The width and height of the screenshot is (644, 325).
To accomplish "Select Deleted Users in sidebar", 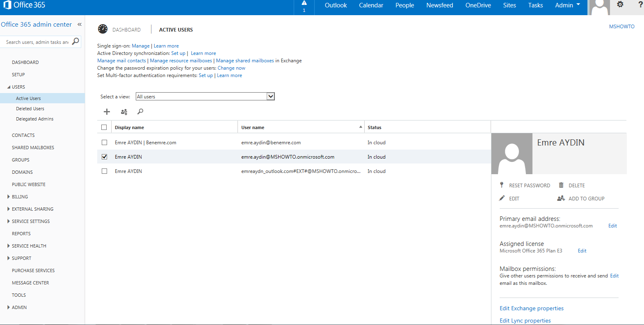I will pyautogui.click(x=30, y=109).
